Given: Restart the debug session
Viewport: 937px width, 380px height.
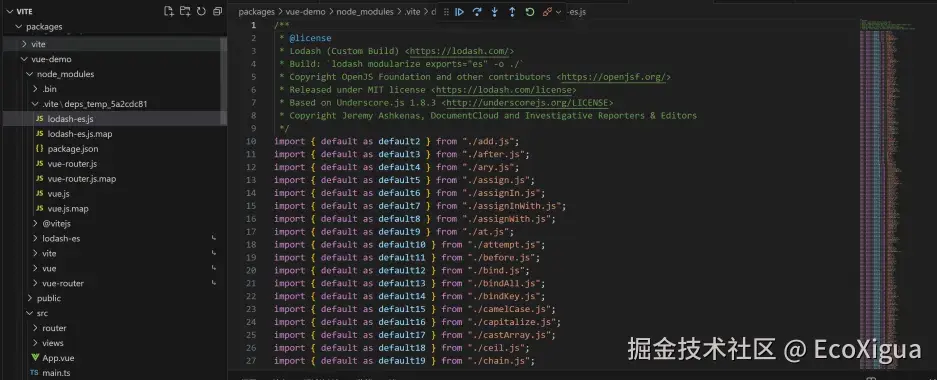Looking at the screenshot, I should click(529, 12).
